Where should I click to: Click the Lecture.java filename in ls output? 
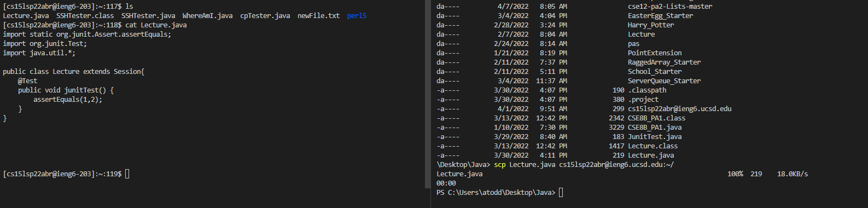click(x=26, y=16)
